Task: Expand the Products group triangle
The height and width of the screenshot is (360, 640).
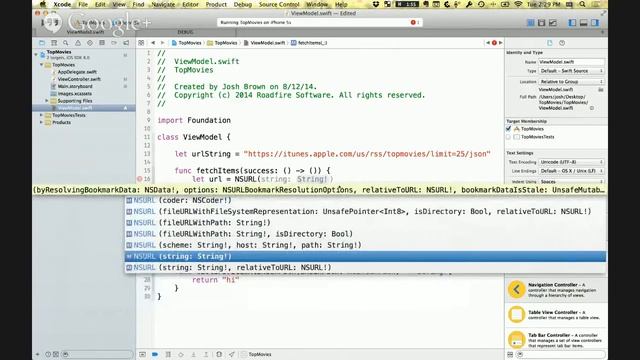Action: 41,122
